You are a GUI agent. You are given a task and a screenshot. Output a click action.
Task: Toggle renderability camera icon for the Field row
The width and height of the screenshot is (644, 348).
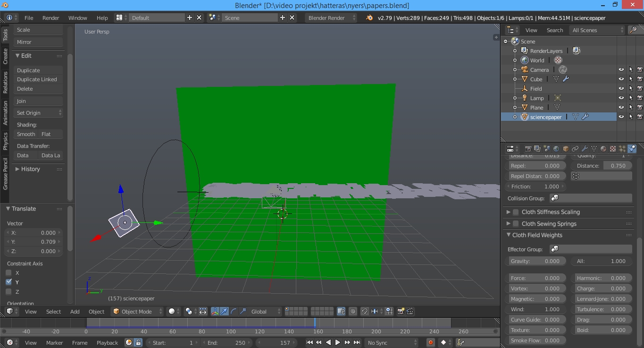tap(640, 88)
